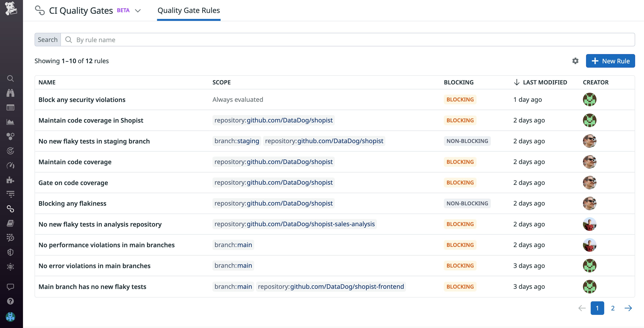Open the rule Maintain code coverage in Shopist

[x=91, y=120]
